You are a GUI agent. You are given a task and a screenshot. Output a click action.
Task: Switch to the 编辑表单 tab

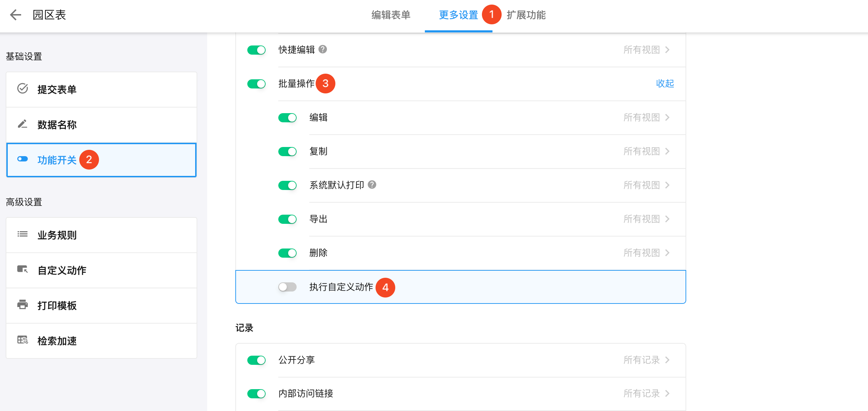point(391,15)
